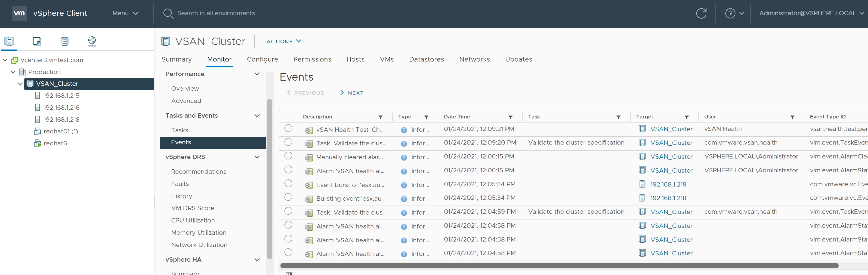Open the Storage inventory view icon
The image size is (868, 275).
(x=64, y=41)
